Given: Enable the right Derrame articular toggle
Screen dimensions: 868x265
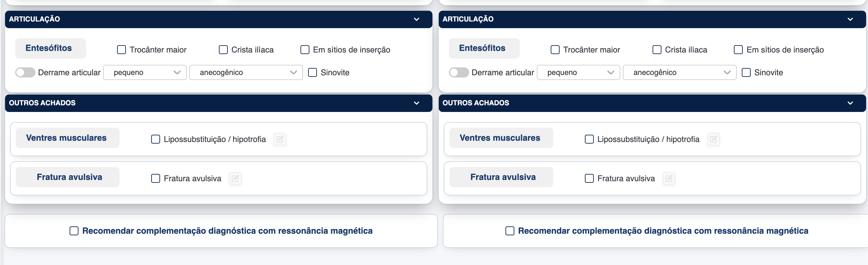Looking at the screenshot, I should point(459,72).
